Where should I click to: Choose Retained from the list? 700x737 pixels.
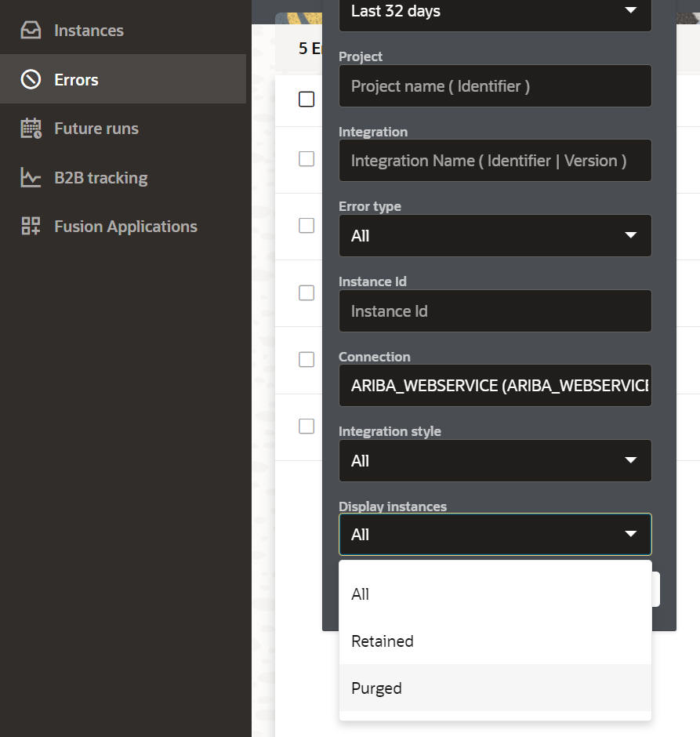[x=383, y=641]
